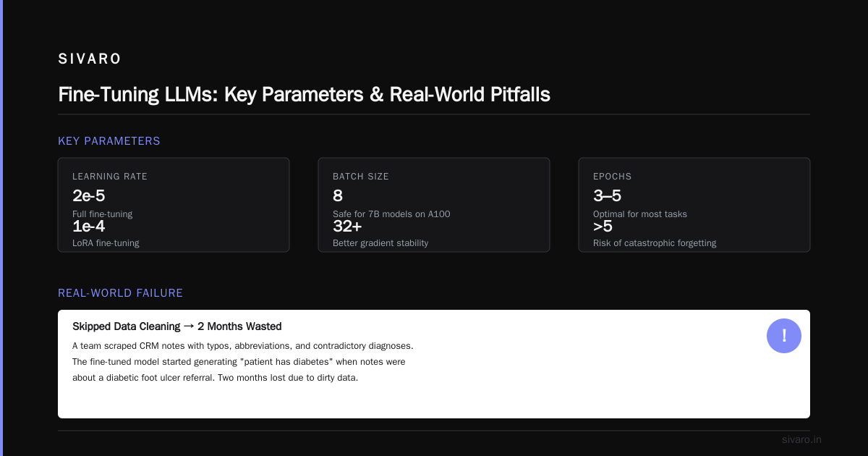Screen dimensions: 868x456
Task: Click the 3–5 epochs value
Action: click(x=607, y=195)
